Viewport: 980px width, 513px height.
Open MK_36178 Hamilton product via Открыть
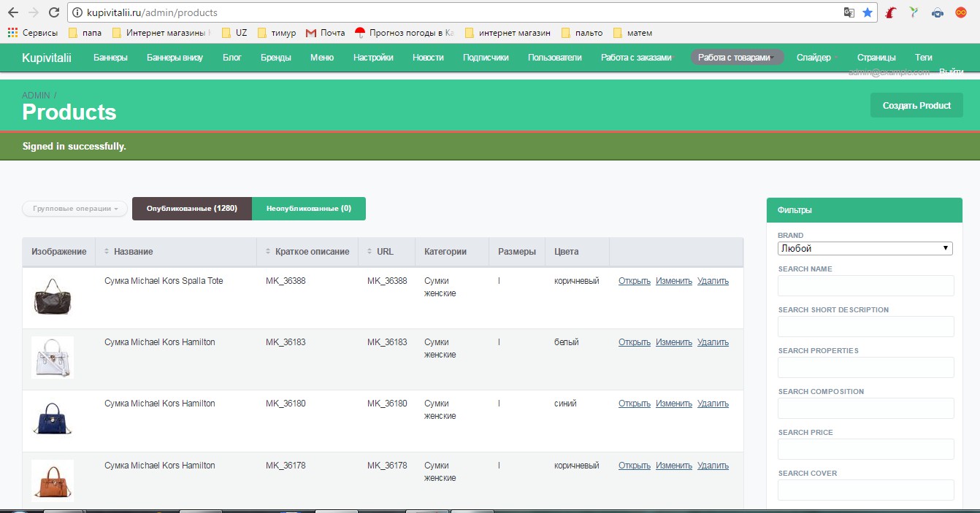[x=635, y=466]
